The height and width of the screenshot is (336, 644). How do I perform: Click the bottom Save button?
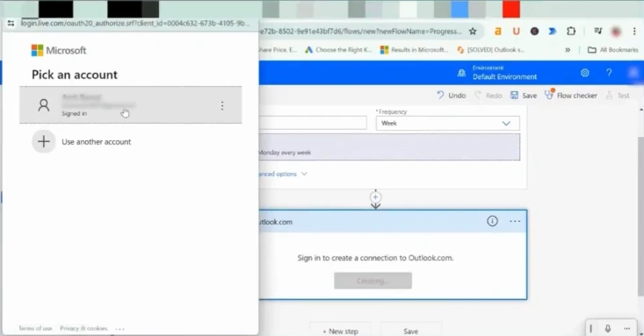[x=410, y=331]
